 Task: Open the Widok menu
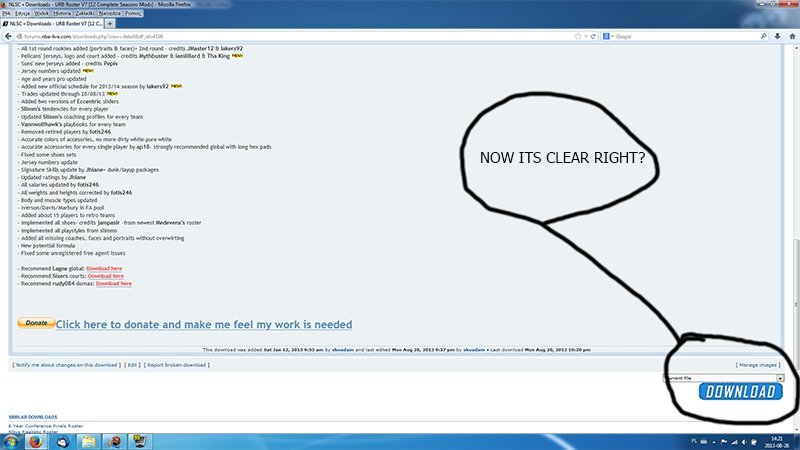tap(41, 13)
